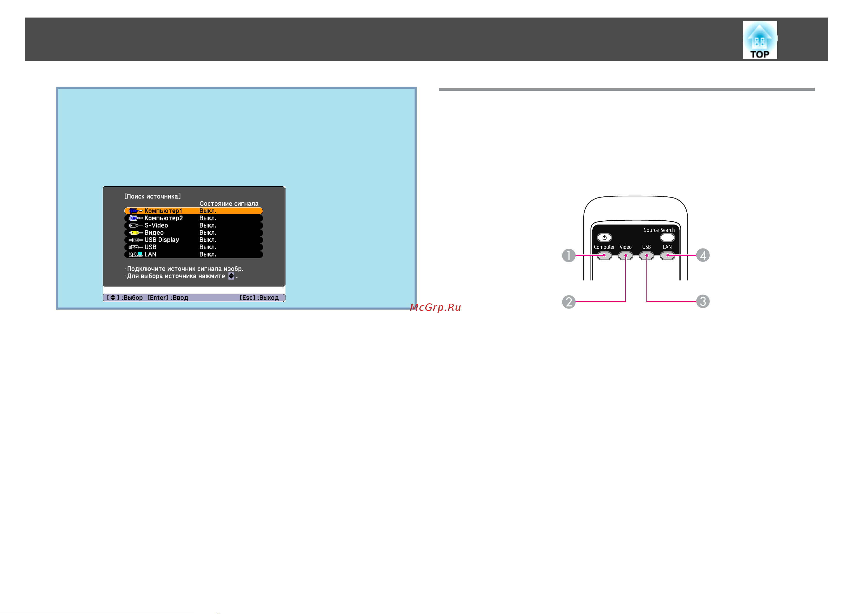Click the power button on the remote

point(604,238)
